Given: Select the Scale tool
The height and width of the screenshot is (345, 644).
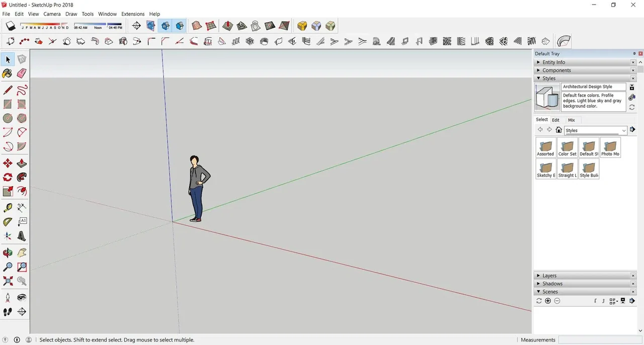Looking at the screenshot, I should point(8,191).
